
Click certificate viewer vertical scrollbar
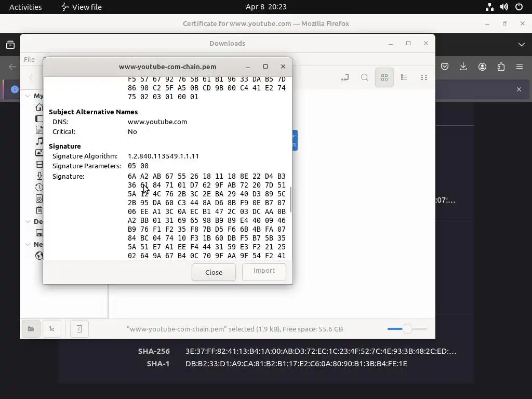pos(290,199)
